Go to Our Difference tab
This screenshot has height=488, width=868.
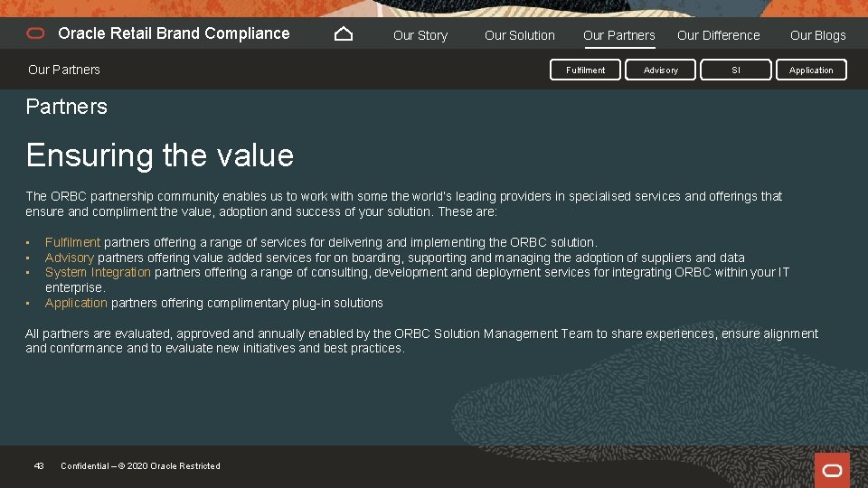tap(719, 35)
